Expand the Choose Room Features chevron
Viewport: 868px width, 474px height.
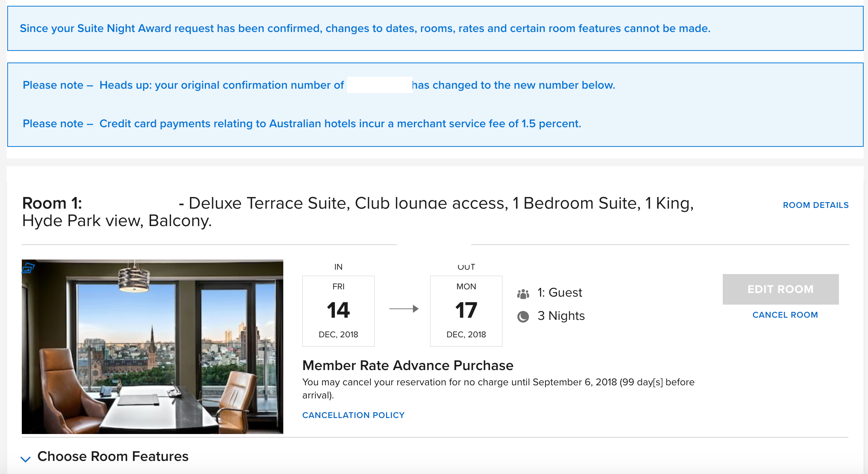pyautogui.click(x=25, y=459)
